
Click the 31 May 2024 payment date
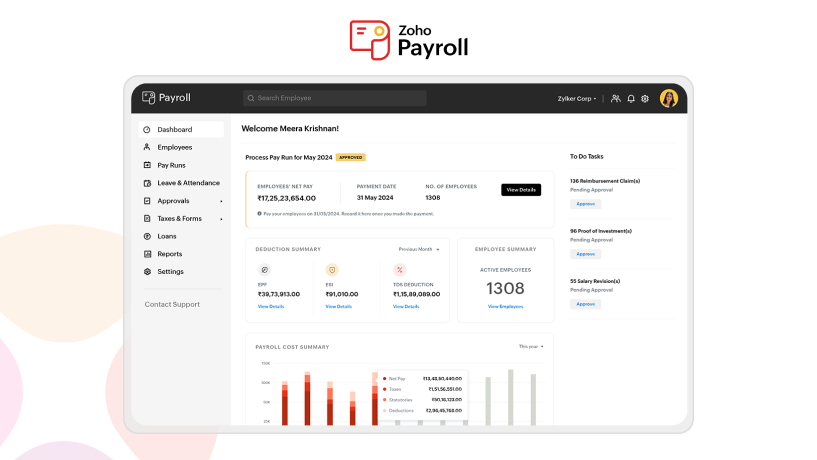click(x=375, y=197)
